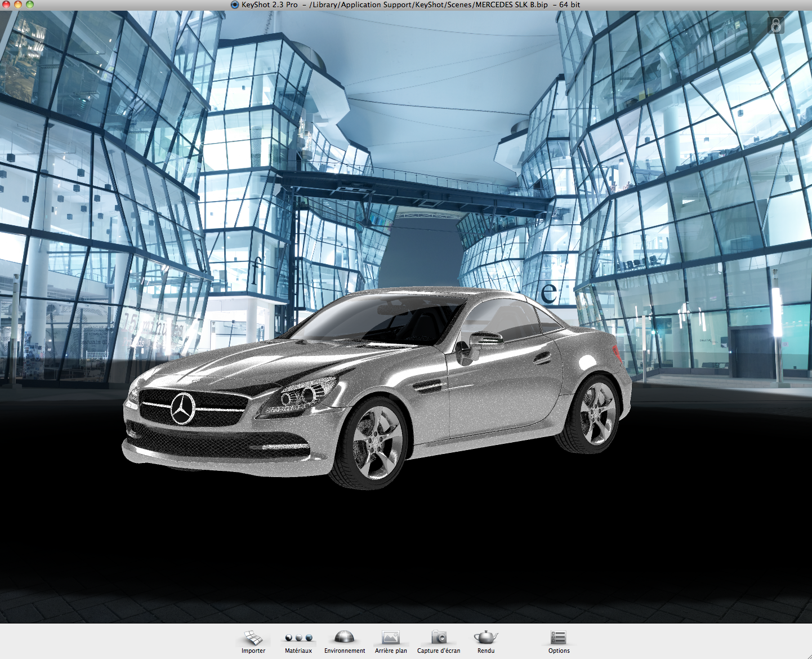Open the Matériaux library

[298, 638]
